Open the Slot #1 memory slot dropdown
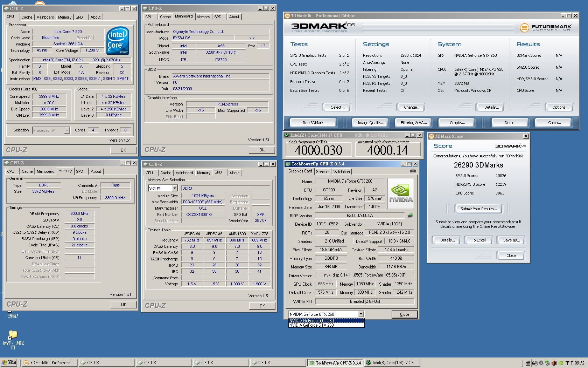 (175, 189)
